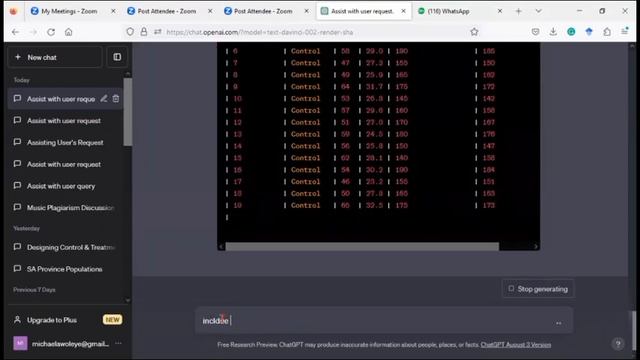Open ChatGPT August 3 Version link

tap(516, 345)
